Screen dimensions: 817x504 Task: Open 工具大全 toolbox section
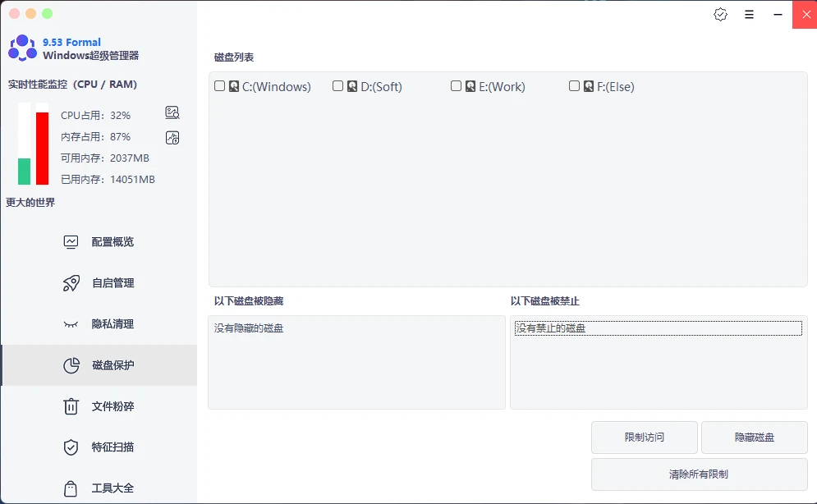99,488
